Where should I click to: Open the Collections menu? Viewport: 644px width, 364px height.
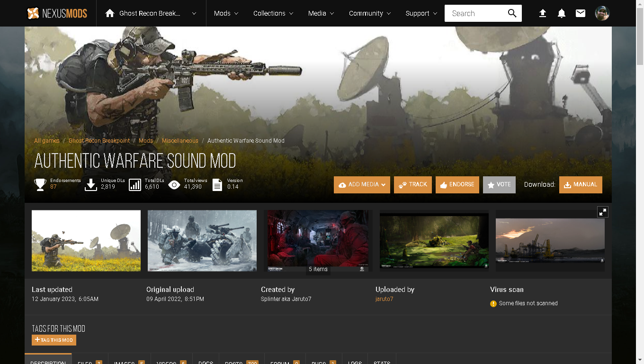coord(273,13)
